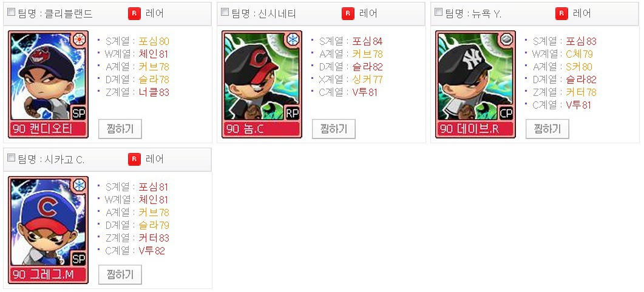This screenshot has width=644, height=292.
Task: Click the red rare icon beside 시카고 C.
Action: coord(134,159)
